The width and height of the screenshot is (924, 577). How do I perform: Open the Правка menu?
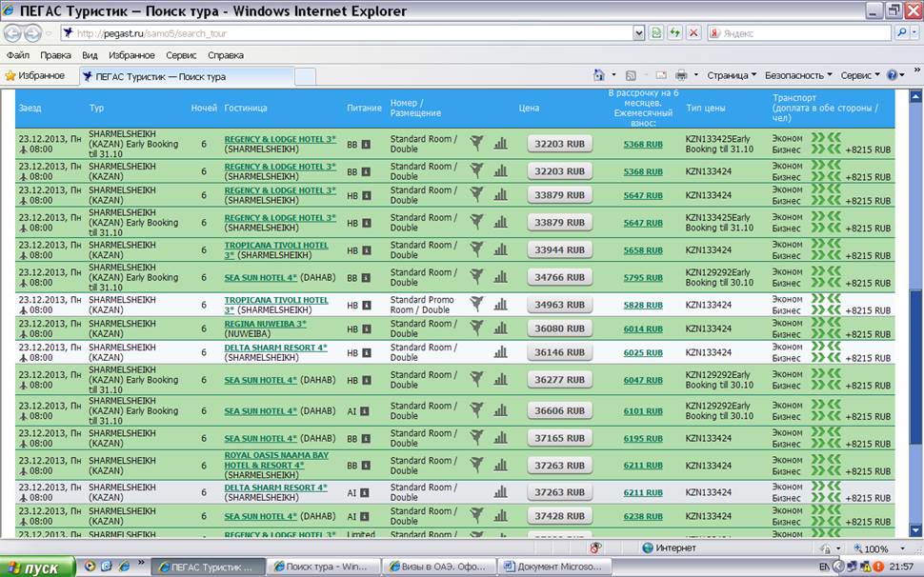click(55, 55)
